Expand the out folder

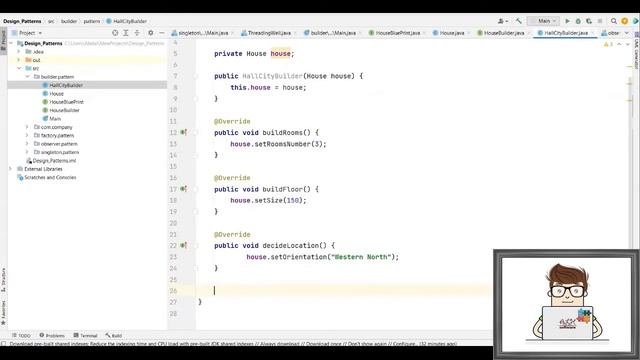(x=19, y=60)
